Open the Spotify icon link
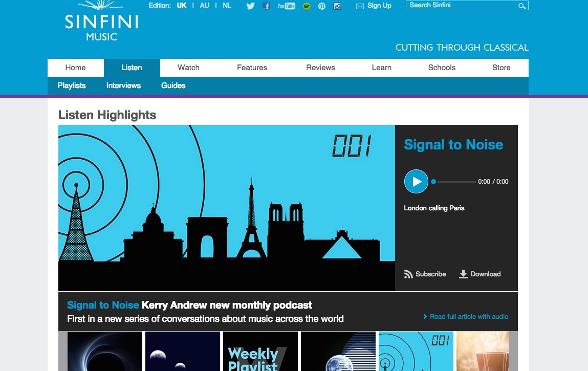Viewport: 588px width, 371px height. (x=307, y=6)
